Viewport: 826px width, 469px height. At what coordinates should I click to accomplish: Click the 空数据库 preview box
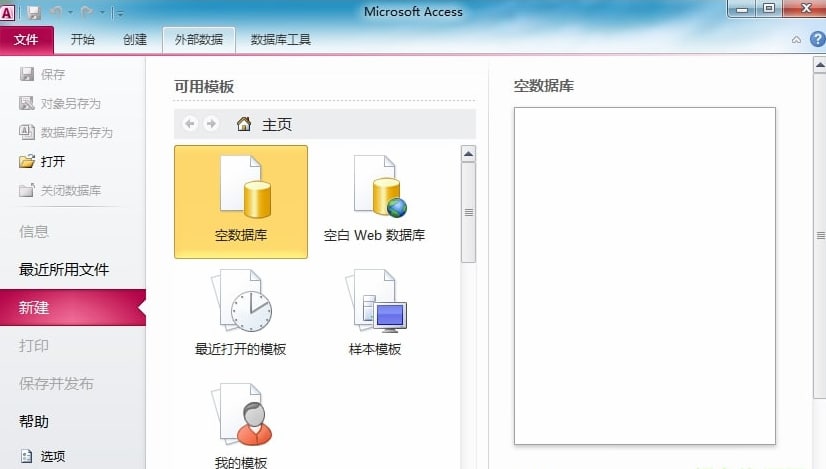[x=645, y=276]
